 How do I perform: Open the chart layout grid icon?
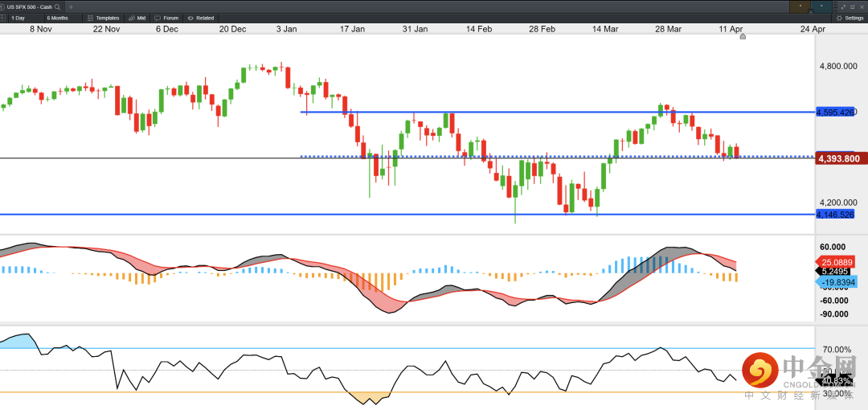pyautogui.click(x=2, y=18)
